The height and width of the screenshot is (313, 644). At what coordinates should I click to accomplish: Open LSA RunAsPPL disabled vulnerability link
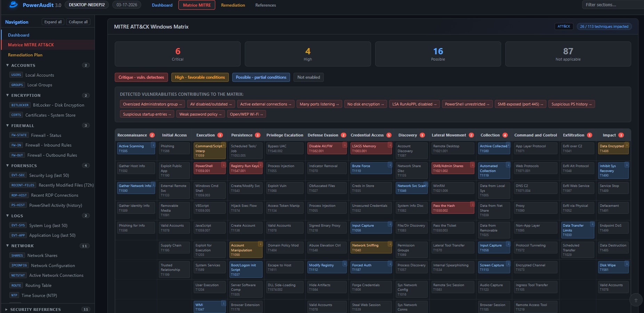point(414,104)
